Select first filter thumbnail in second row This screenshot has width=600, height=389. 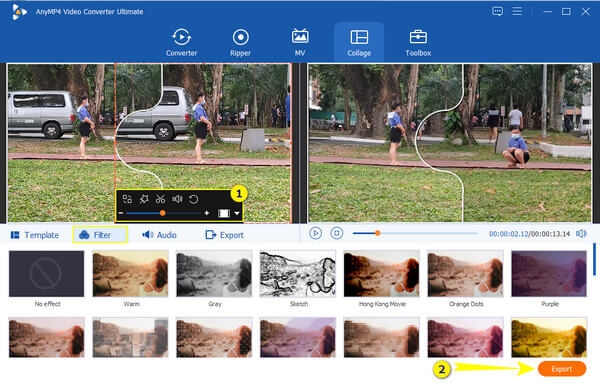click(x=47, y=337)
